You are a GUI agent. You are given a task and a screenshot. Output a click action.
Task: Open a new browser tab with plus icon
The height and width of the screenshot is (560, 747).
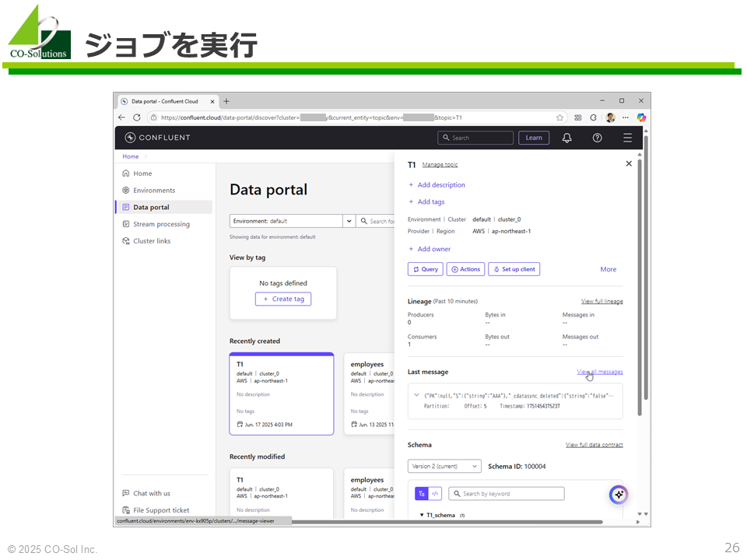click(226, 101)
